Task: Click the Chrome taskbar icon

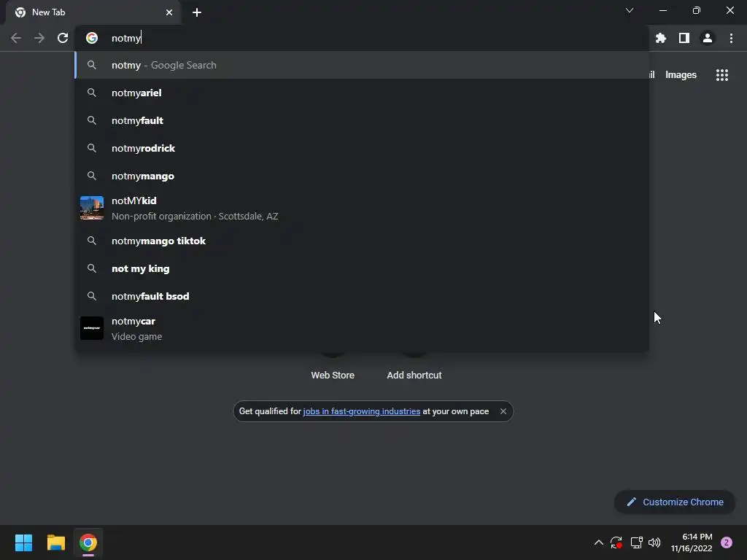Action: click(88, 542)
